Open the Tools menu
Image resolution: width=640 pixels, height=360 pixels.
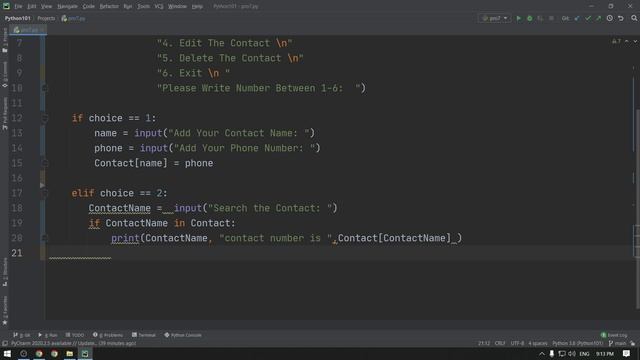(x=143, y=7)
